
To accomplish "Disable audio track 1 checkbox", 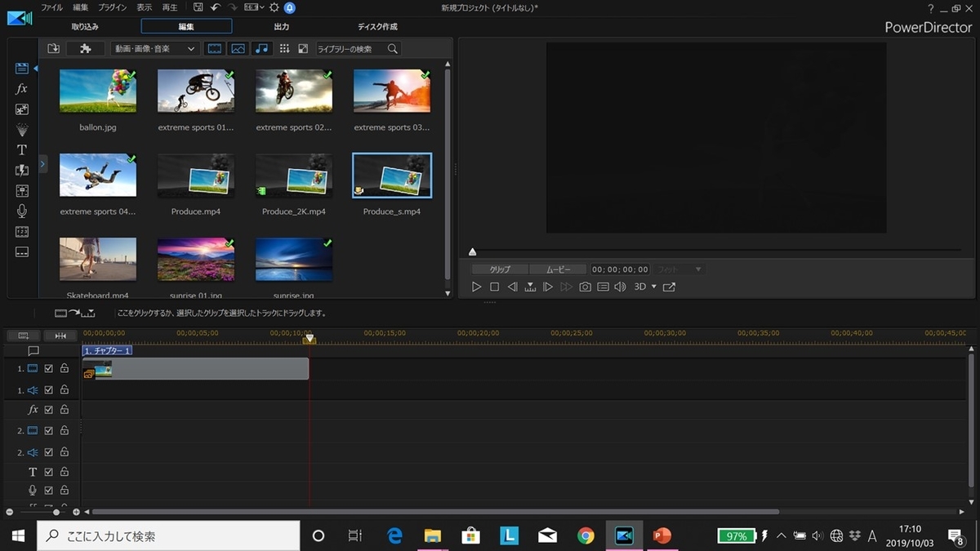I will tap(48, 390).
